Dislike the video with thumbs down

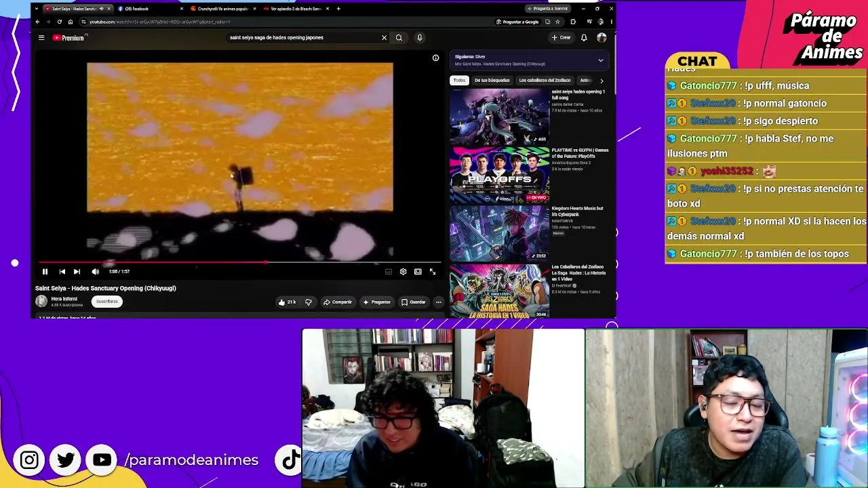click(x=308, y=302)
